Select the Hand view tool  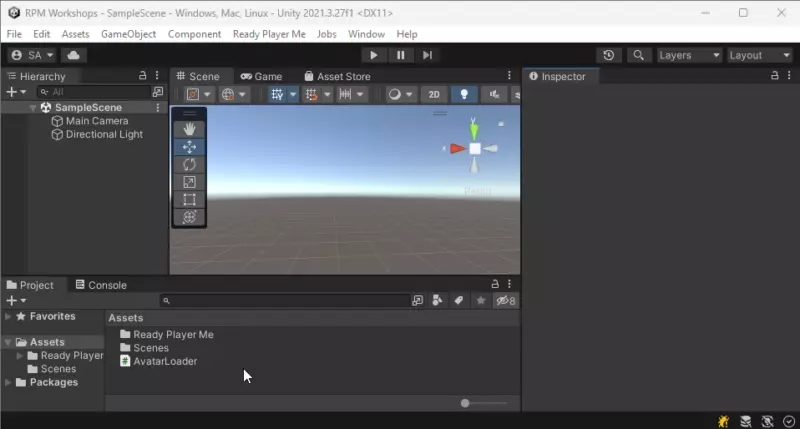(x=189, y=129)
